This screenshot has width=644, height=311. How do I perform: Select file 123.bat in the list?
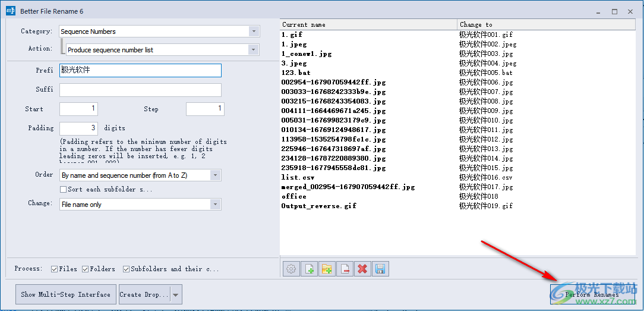[296, 73]
